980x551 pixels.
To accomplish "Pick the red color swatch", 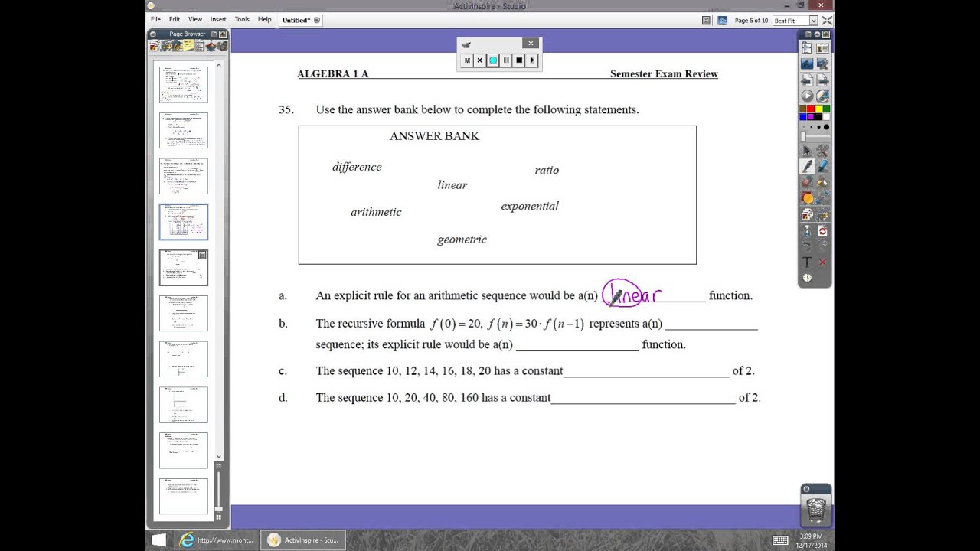I will [811, 109].
